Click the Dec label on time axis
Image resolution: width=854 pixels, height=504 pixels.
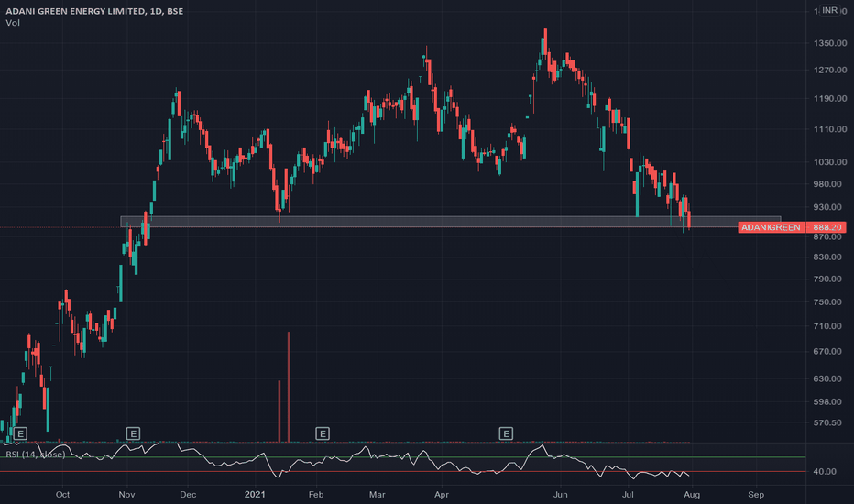click(188, 495)
